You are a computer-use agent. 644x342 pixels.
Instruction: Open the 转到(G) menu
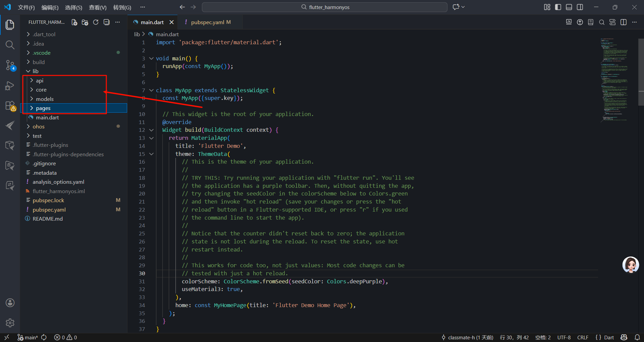122,7
